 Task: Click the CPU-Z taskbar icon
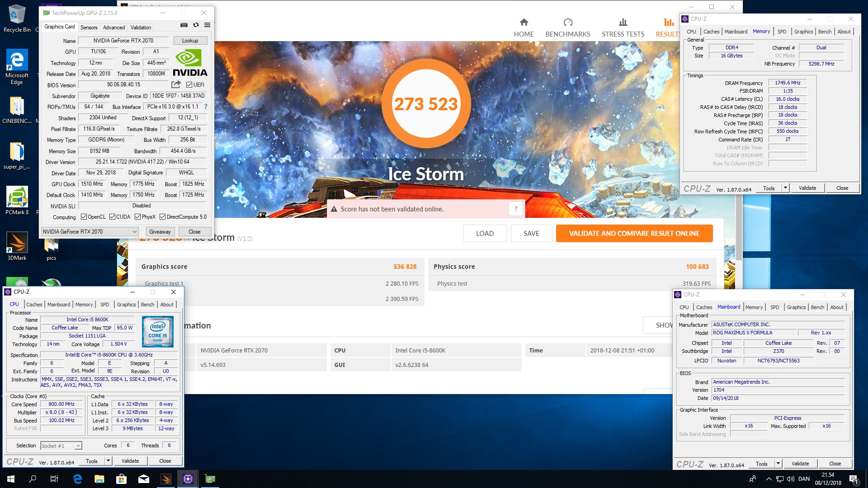click(x=188, y=479)
